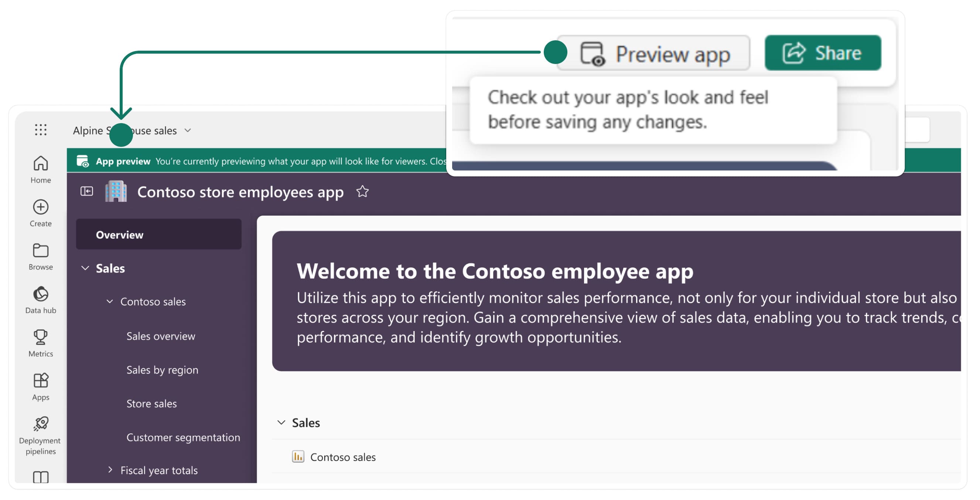Open Apps in the sidebar

[x=40, y=381]
